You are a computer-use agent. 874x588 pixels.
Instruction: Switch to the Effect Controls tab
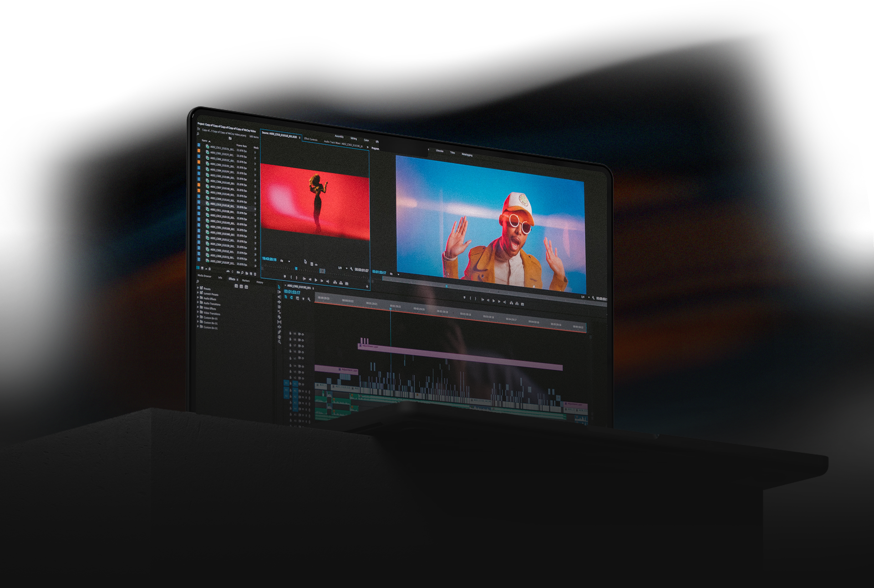click(x=310, y=139)
